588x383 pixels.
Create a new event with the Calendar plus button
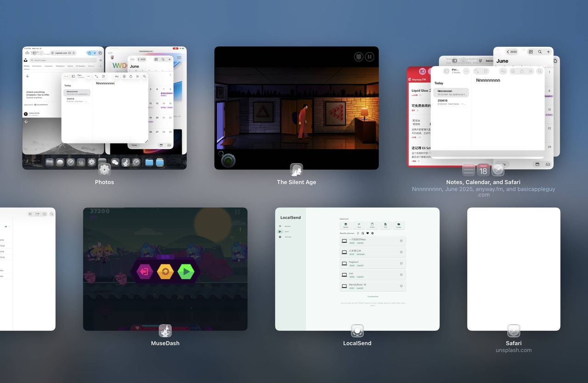tap(548, 52)
